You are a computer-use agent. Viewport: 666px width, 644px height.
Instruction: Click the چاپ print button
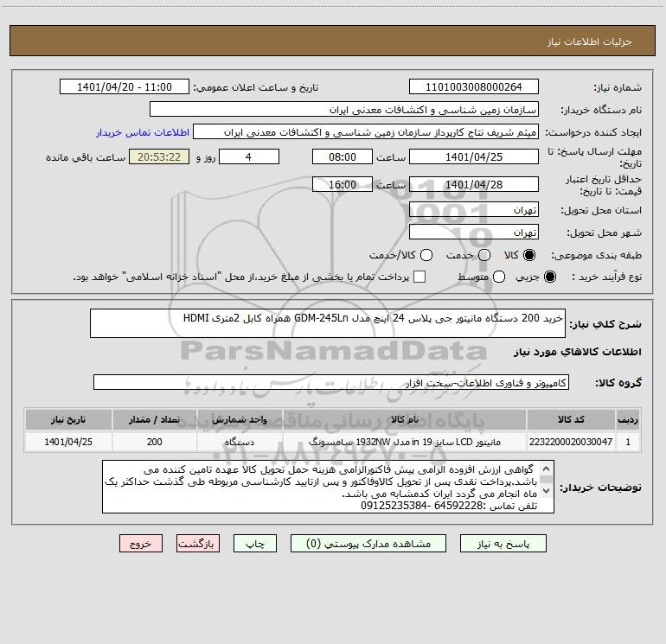pos(255,544)
